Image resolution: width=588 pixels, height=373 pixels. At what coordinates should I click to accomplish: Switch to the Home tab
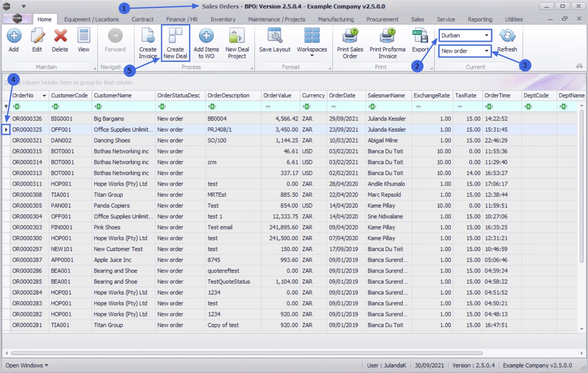[x=44, y=19]
